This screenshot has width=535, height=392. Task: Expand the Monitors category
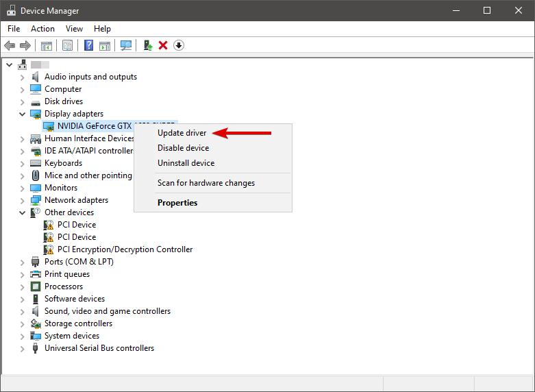23,188
